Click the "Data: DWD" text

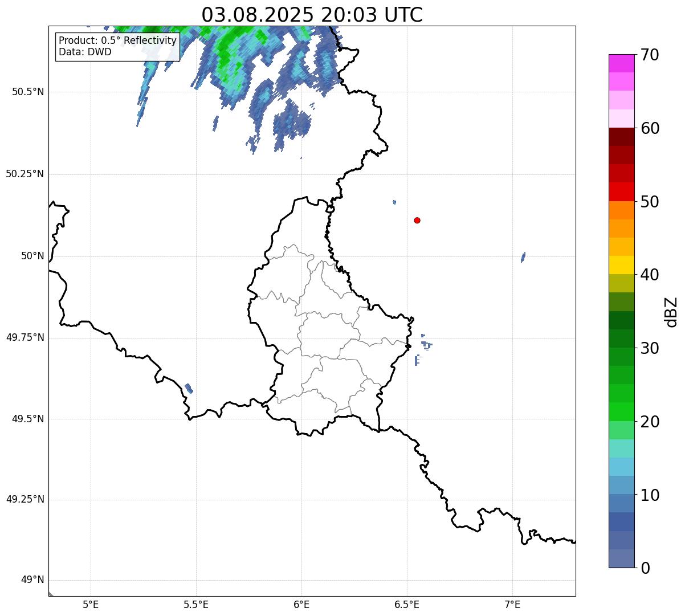coord(85,52)
